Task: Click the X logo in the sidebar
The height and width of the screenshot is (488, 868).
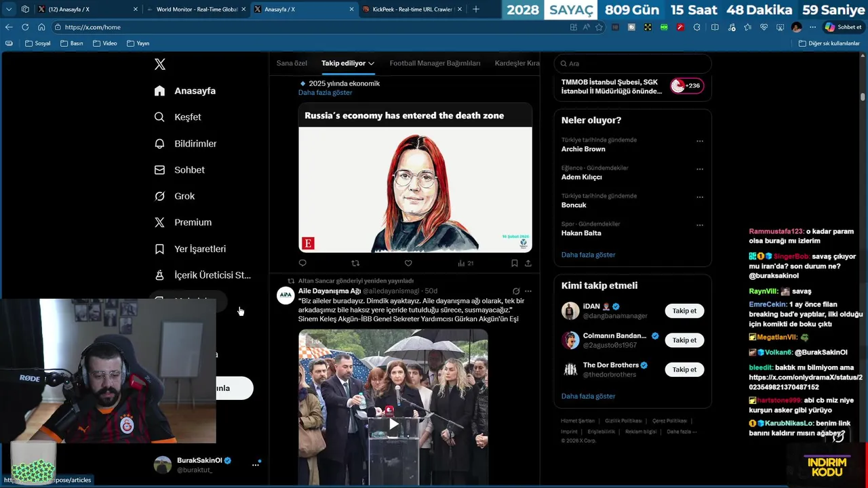Action: click(x=160, y=64)
